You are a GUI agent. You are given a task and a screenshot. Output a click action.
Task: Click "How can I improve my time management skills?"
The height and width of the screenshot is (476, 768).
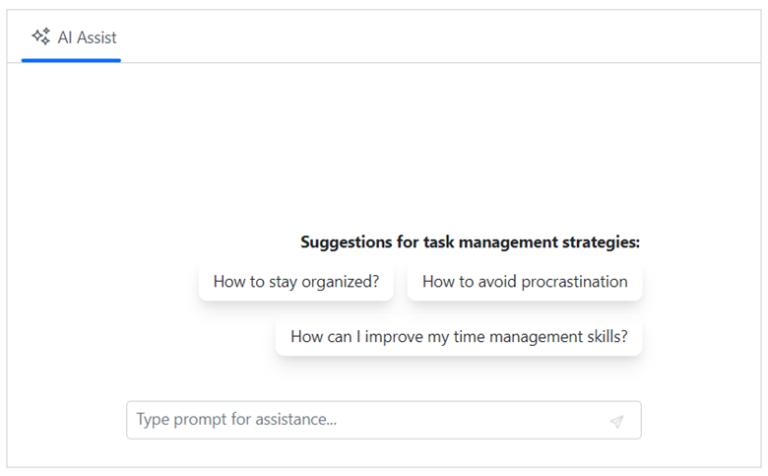tap(459, 337)
